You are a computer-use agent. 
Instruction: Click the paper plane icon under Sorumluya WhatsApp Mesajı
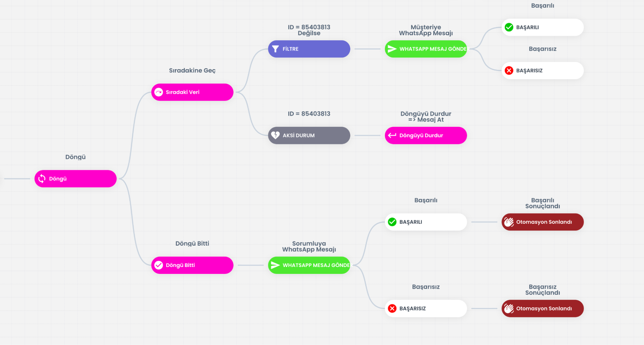coord(275,265)
